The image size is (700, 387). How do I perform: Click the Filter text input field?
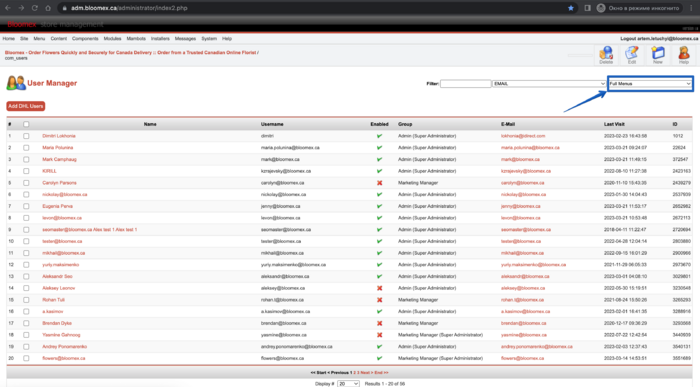(466, 84)
